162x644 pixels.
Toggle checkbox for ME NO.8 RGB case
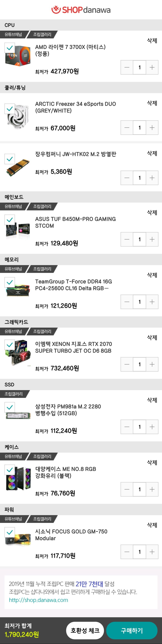coord(10,470)
